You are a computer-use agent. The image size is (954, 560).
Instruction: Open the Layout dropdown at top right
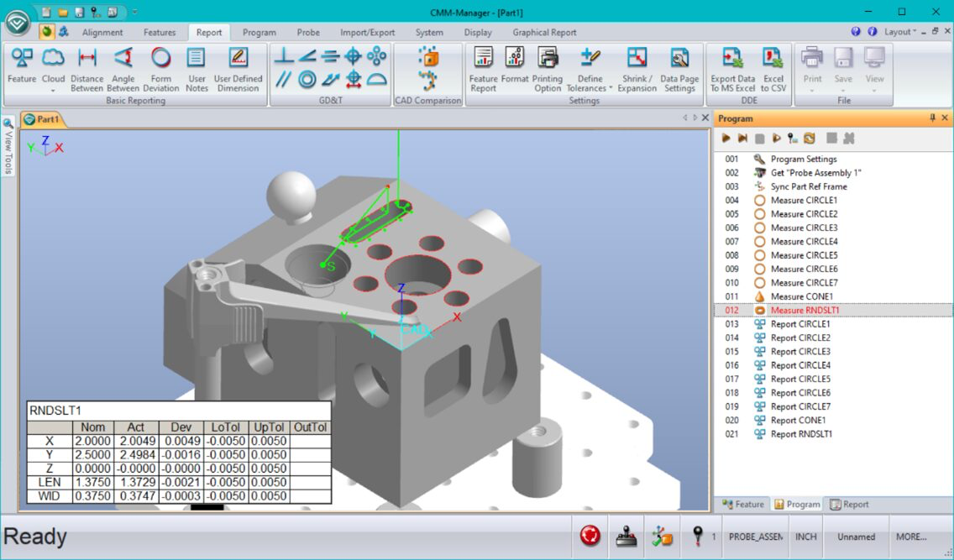coord(904,31)
